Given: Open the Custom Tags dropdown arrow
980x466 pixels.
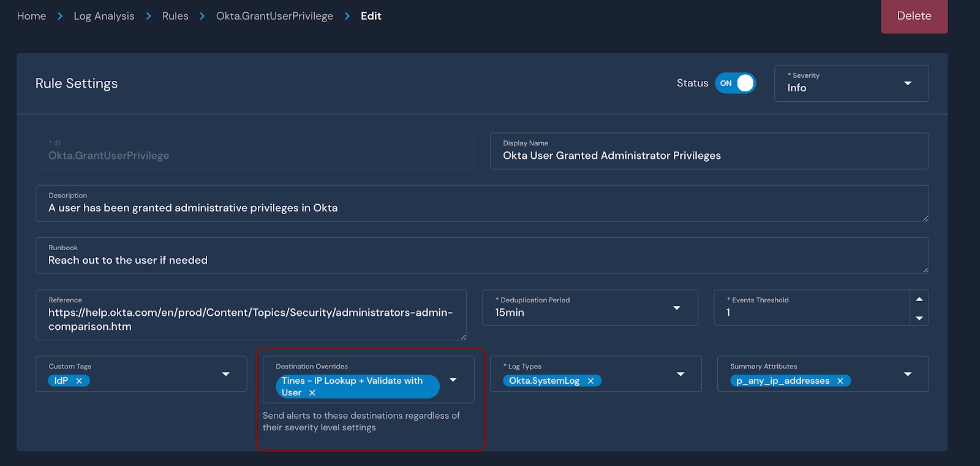Looking at the screenshot, I should coord(226,374).
